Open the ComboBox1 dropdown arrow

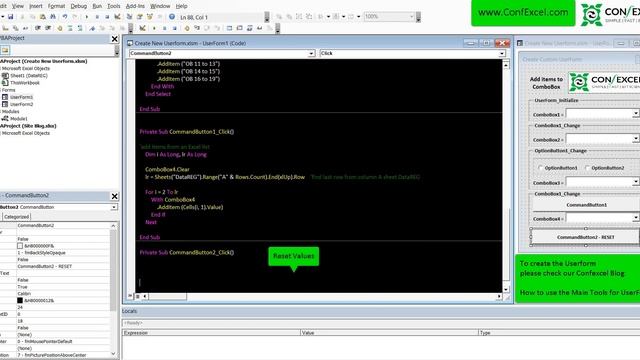point(636,113)
